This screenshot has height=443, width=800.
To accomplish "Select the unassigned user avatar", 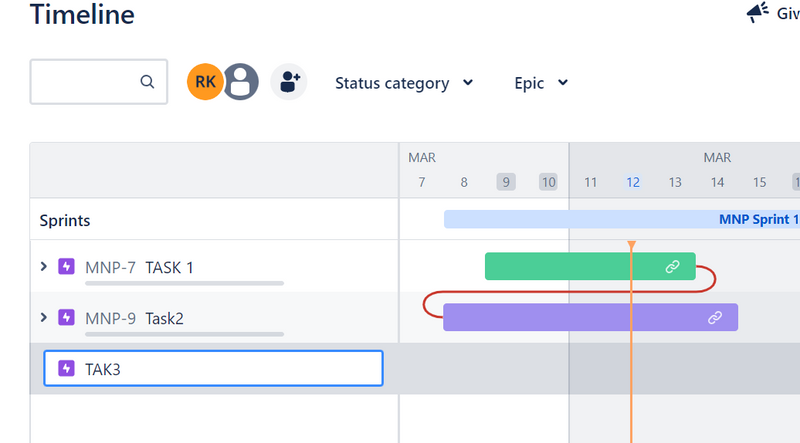I will click(240, 82).
